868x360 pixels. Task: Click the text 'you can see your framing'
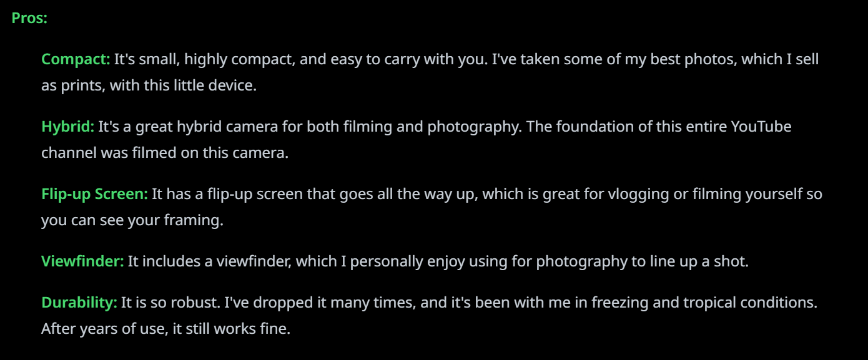pos(132,221)
